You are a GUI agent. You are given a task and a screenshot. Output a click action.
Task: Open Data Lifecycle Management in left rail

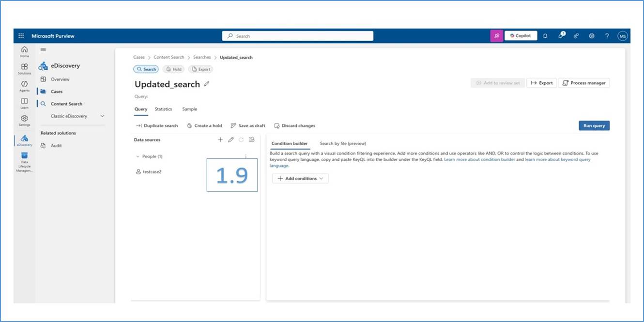pyautogui.click(x=24, y=162)
